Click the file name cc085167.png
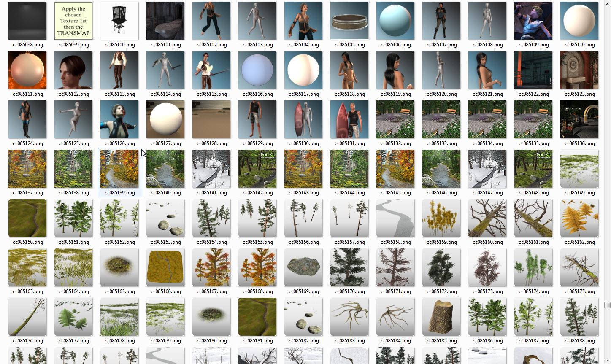The width and height of the screenshot is (611, 364). pyautogui.click(x=212, y=291)
